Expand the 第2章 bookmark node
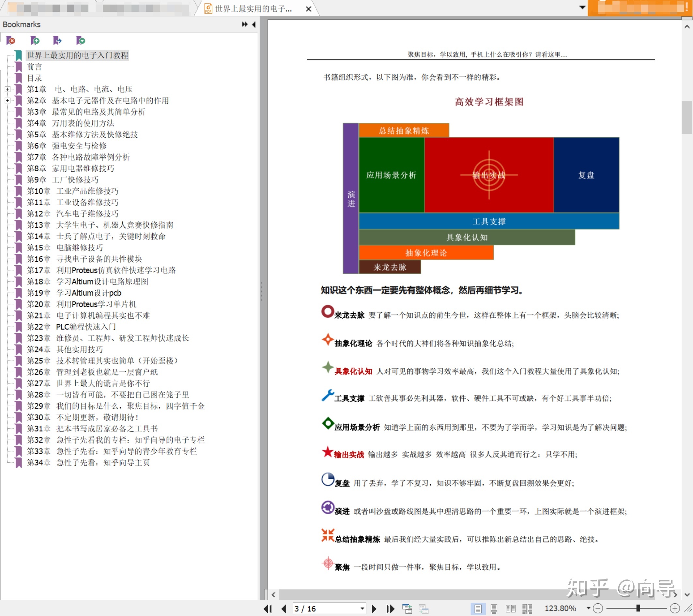This screenshot has height=616, width=693. coord(8,101)
